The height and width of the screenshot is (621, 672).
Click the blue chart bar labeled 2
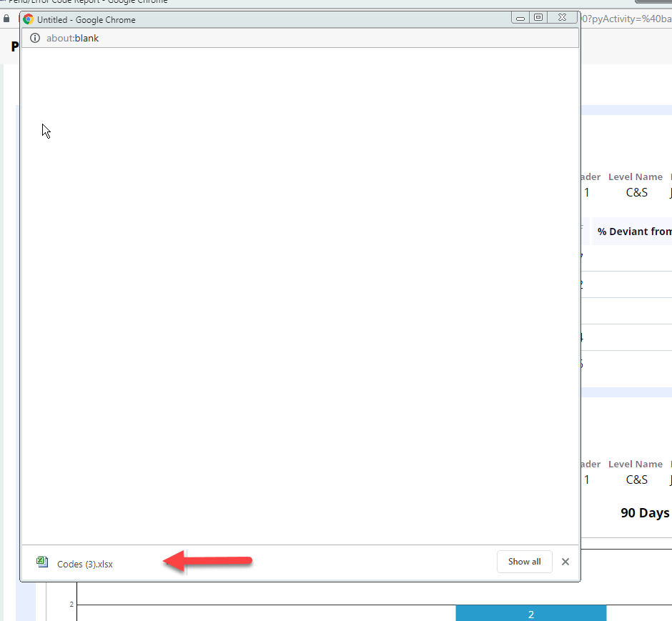coord(530,614)
